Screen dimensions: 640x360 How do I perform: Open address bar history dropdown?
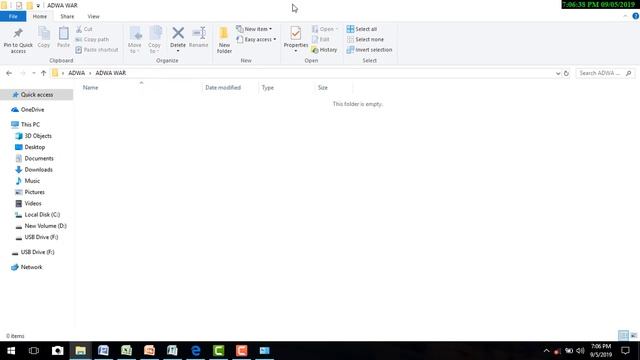pyautogui.click(x=558, y=73)
